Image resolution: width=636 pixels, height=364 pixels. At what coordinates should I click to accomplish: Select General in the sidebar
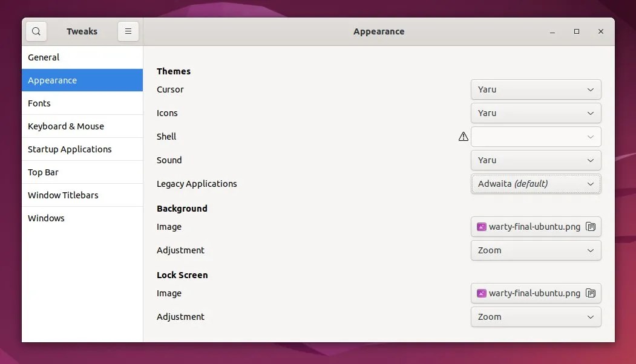pos(82,57)
